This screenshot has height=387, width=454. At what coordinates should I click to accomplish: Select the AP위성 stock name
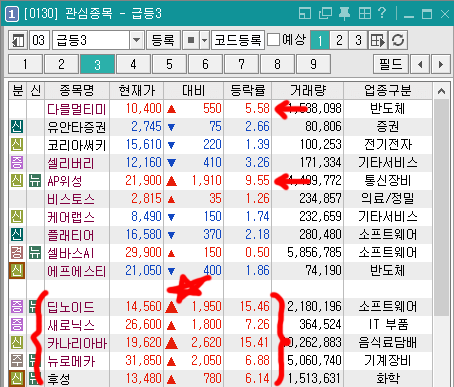point(65,181)
